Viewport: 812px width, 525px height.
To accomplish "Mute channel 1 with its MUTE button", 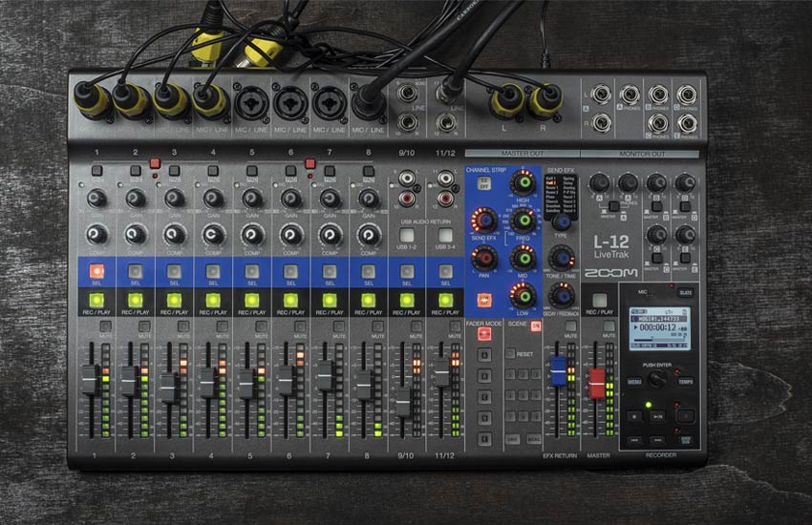I will [x=104, y=326].
